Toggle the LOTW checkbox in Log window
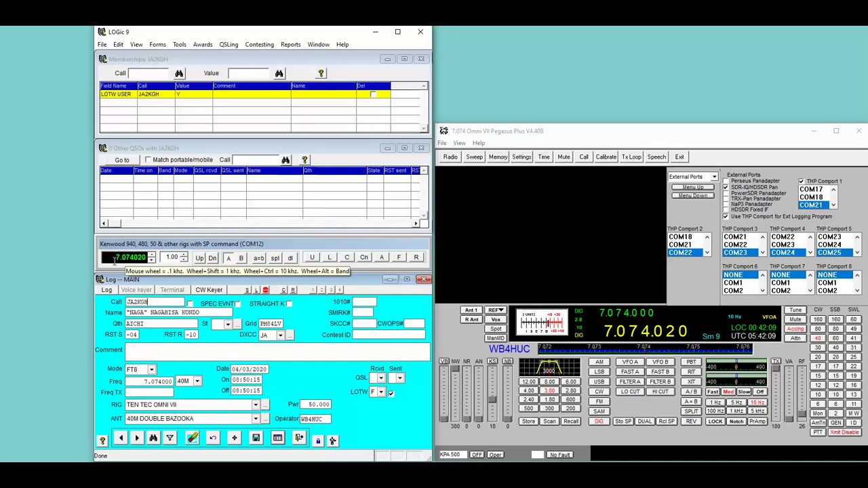This screenshot has width=868, height=488. coord(391,392)
